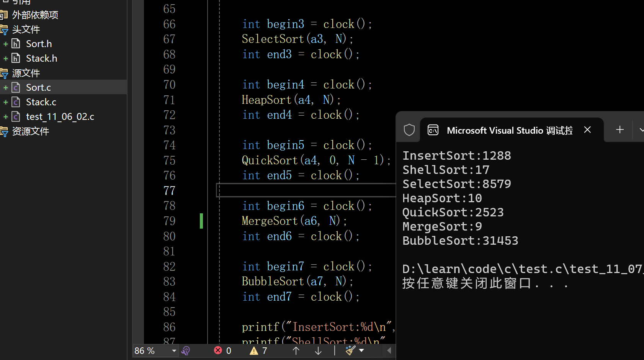Click the test_11_06_02.c file icon

tap(16, 116)
